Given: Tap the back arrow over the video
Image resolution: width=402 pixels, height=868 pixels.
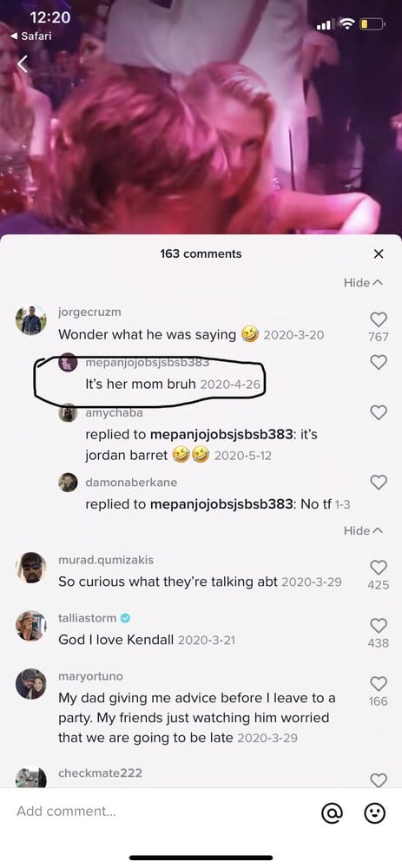Looking at the screenshot, I should [23, 64].
